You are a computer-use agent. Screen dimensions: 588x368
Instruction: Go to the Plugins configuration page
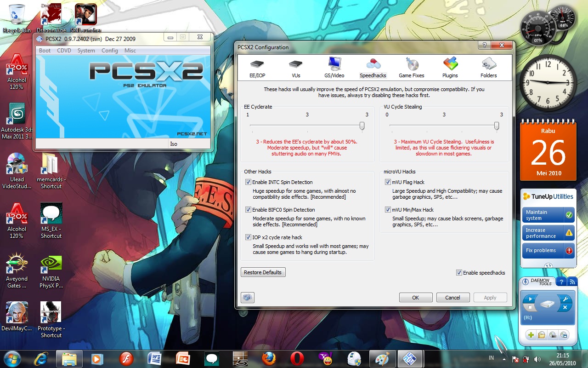click(450, 68)
